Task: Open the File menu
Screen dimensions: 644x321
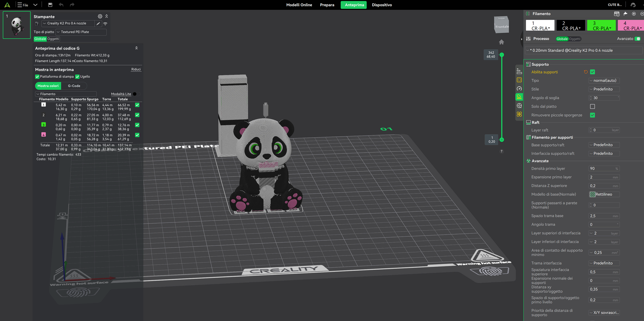Action: [23, 5]
